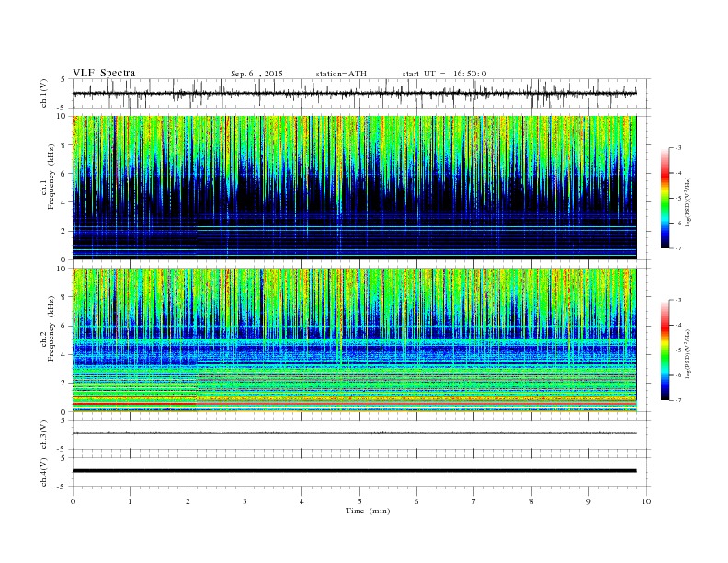Click time axis tick label '0'
This screenshot has width=728, height=563.
pos(73,501)
